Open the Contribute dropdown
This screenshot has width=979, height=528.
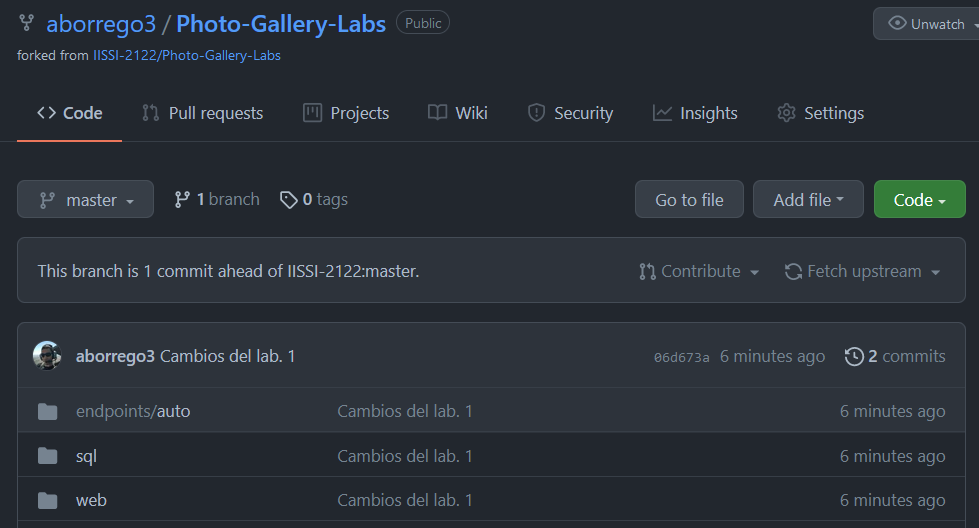pyautogui.click(x=699, y=271)
